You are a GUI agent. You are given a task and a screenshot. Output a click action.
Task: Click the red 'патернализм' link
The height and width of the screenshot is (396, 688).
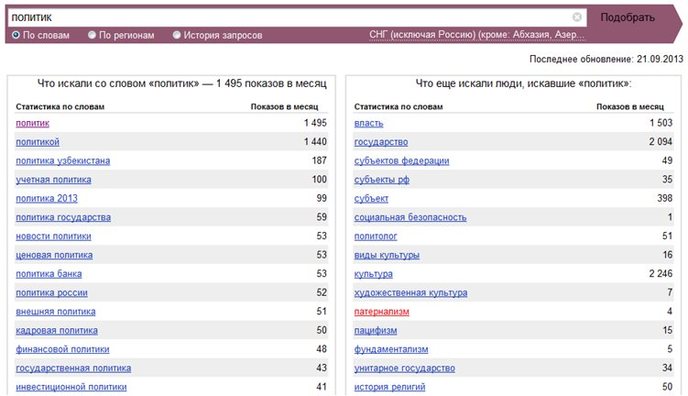tap(382, 312)
